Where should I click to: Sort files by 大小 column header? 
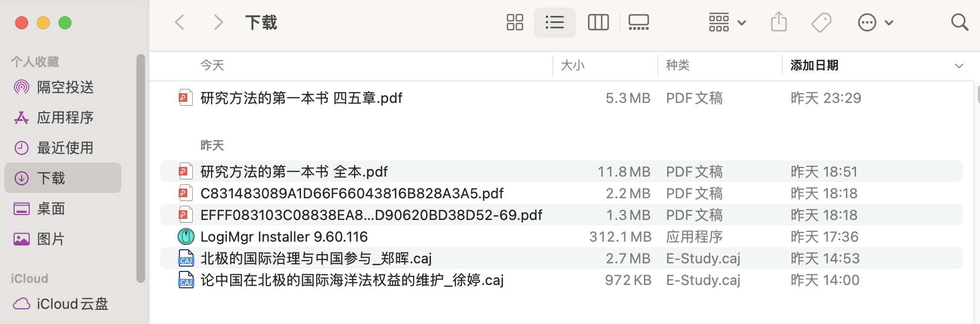[572, 66]
